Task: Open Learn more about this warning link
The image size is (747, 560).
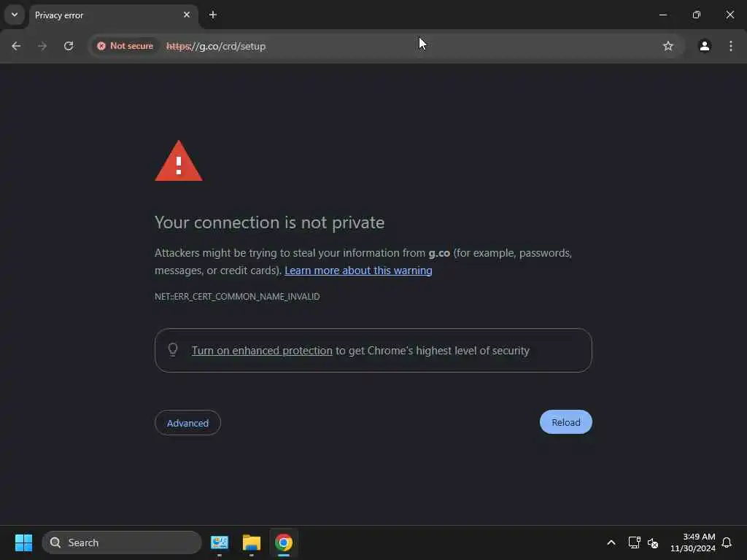Action: [x=358, y=271]
